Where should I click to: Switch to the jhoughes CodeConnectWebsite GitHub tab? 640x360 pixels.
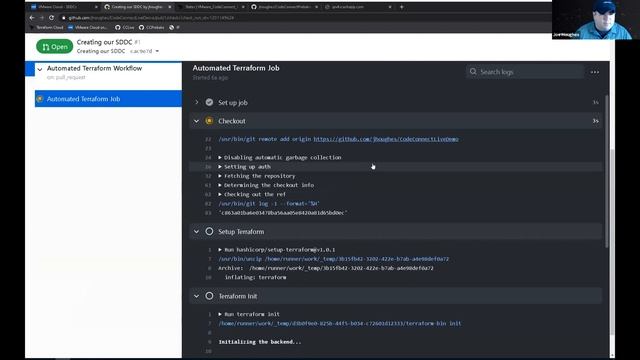(x=284, y=7)
